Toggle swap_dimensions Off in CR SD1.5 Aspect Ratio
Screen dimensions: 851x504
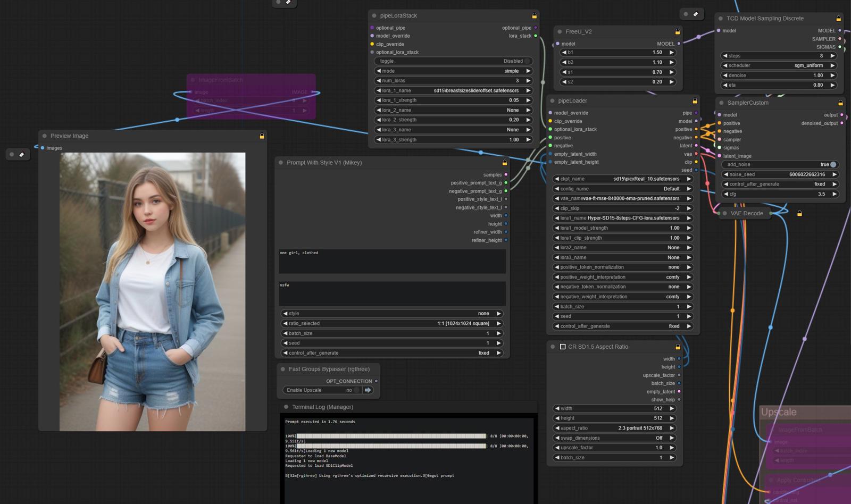pos(614,438)
